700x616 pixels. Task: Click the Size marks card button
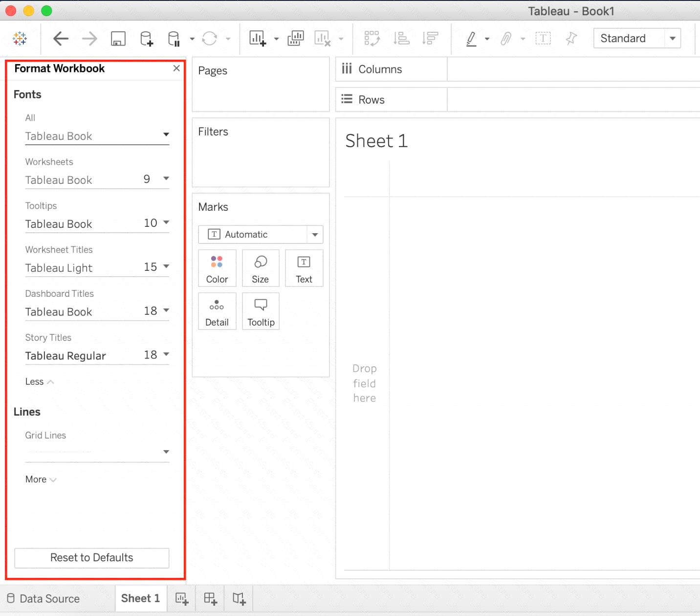pyautogui.click(x=261, y=268)
